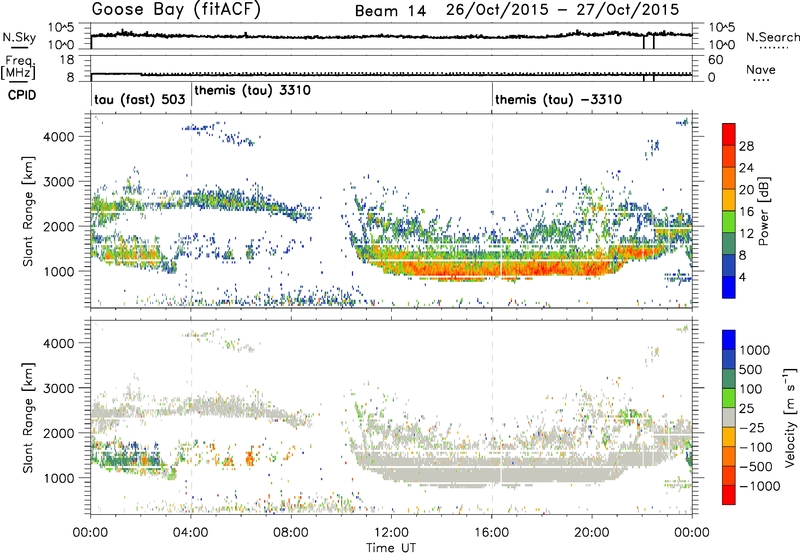This screenshot has width=800, height=554.
Task: Click the 16 label on Power color bar
Action: 746,212
